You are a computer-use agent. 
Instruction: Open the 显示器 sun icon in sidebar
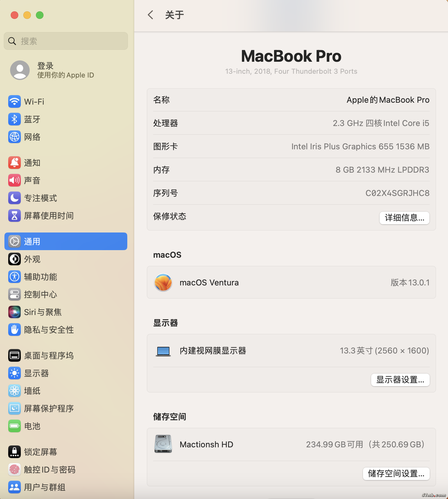coord(14,373)
